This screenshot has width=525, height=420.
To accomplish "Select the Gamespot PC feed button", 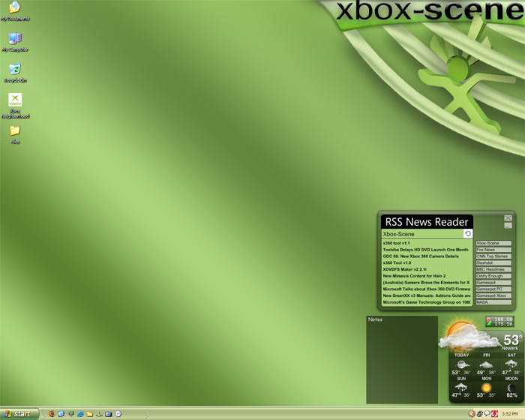I will click(493, 289).
